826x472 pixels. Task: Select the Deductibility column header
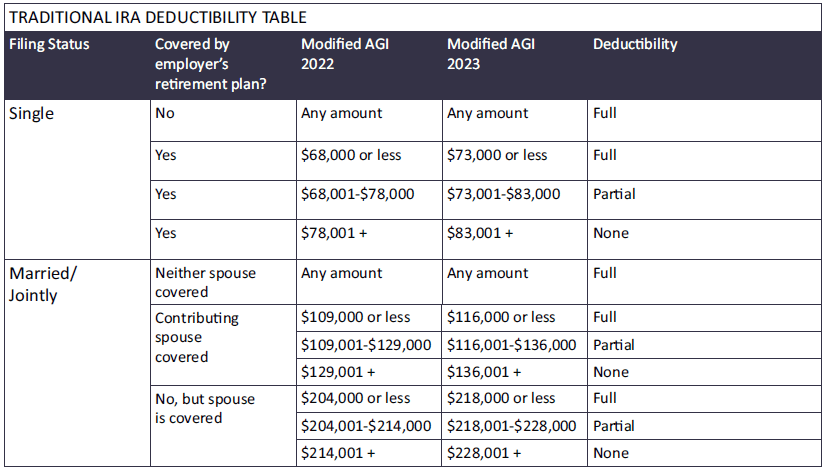coord(634,44)
